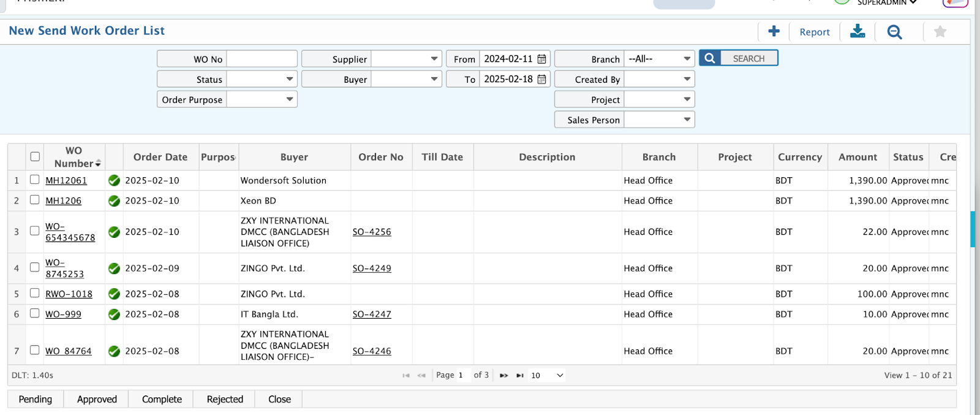Open the Branch dropdown showing --All--

(x=659, y=59)
